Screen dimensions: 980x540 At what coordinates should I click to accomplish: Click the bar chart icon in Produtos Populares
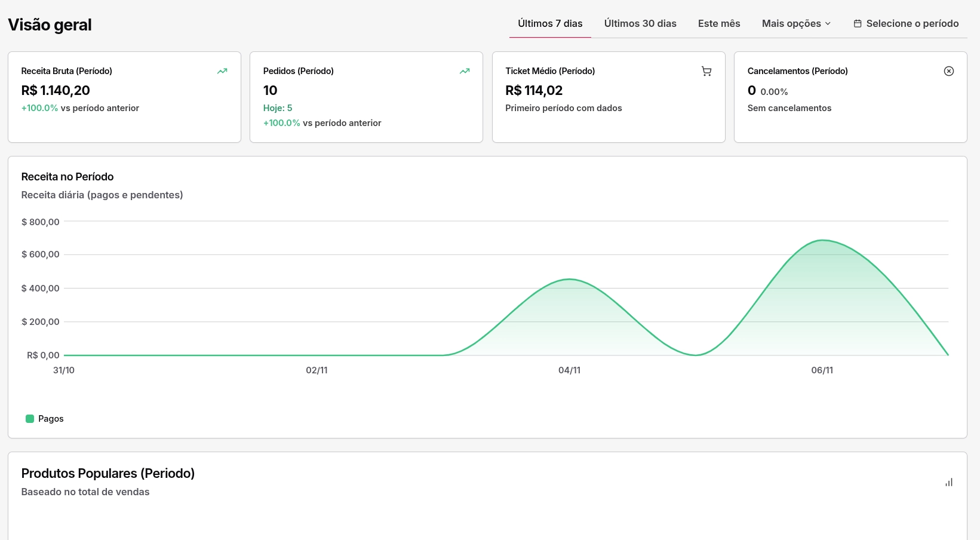pyautogui.click(x=949, y=482)
